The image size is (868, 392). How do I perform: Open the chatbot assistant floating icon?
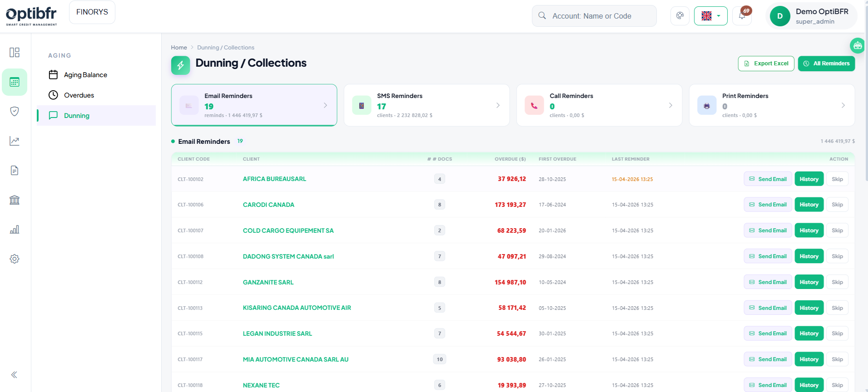(x=857, y=45)
